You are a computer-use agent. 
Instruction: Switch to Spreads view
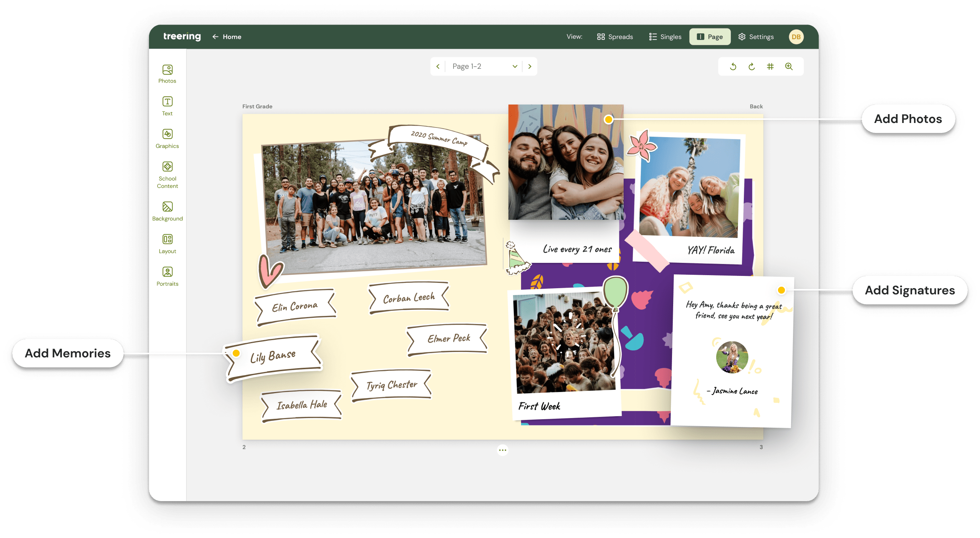615,37
